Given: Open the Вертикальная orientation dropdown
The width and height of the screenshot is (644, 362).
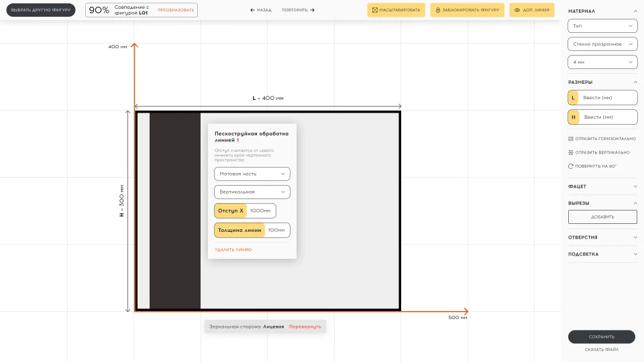Looking at the screenshot, I should [252, 192].
